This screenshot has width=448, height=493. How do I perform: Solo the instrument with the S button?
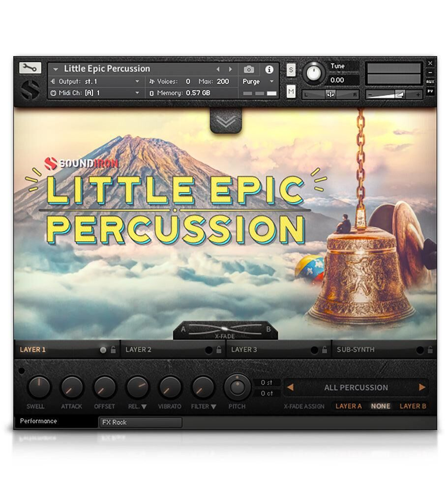click(x=291, y=70)
